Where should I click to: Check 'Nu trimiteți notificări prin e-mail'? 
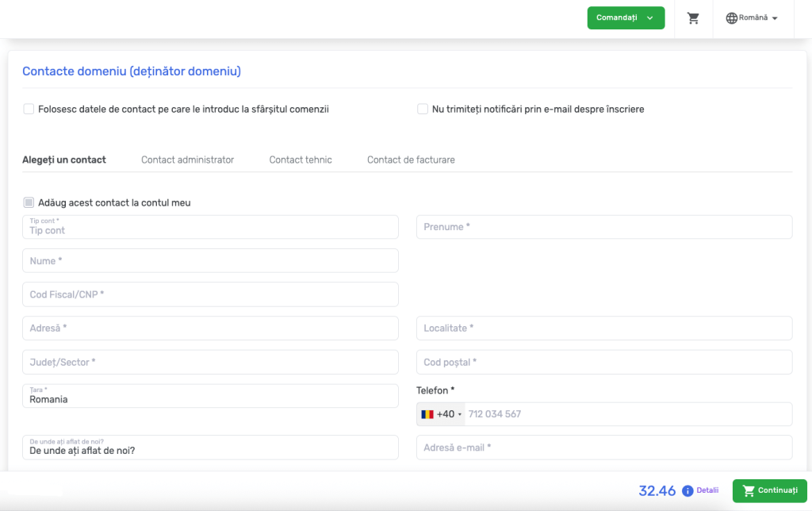[423, 109]
